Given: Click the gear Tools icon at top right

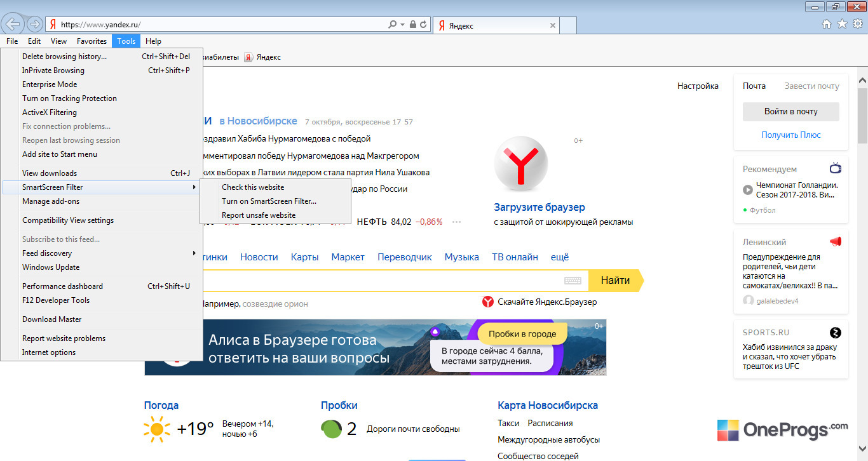Looking at the screenshot, I should (x=857, y=24).
